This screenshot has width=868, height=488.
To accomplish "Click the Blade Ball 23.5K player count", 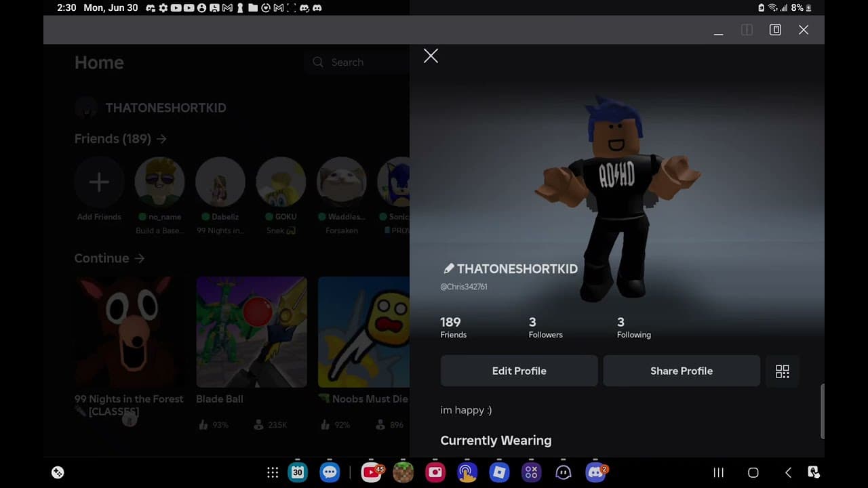I will pyautogui.click(x=270, y=425).
